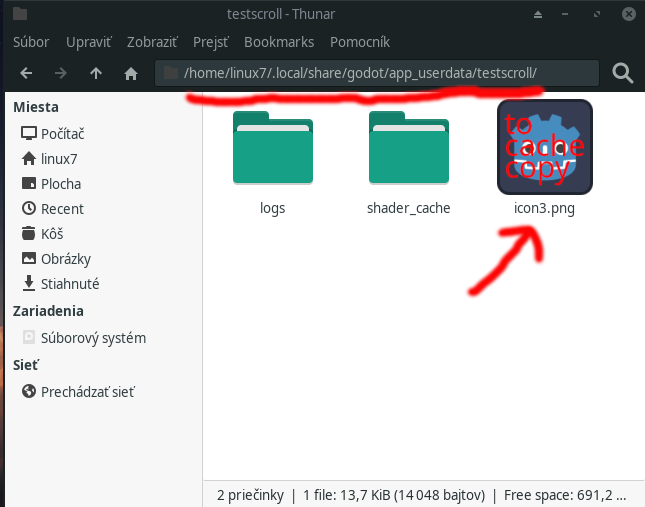The image size is (645, 507).
Task: Open Stiahnuté in the sidebar
Action: pos(69,284)
